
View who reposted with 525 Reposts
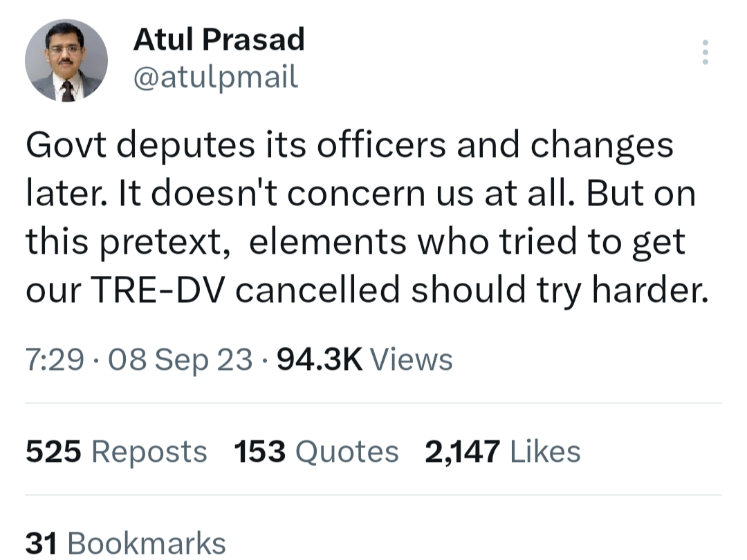click(114, 451)
